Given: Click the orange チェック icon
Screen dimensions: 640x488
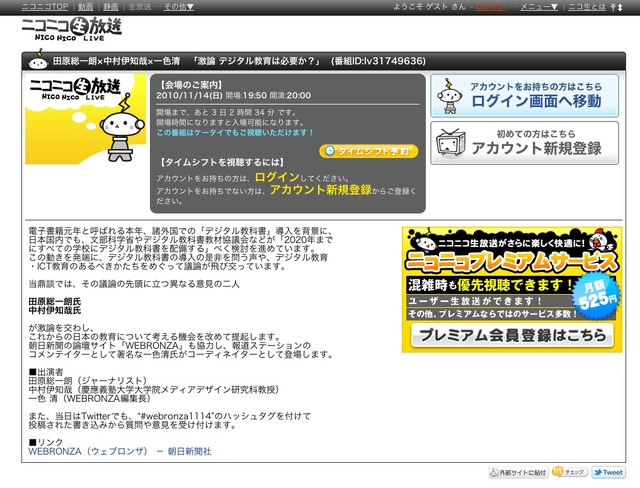Looking at the screenshot, I should click(x=558, y=472).
